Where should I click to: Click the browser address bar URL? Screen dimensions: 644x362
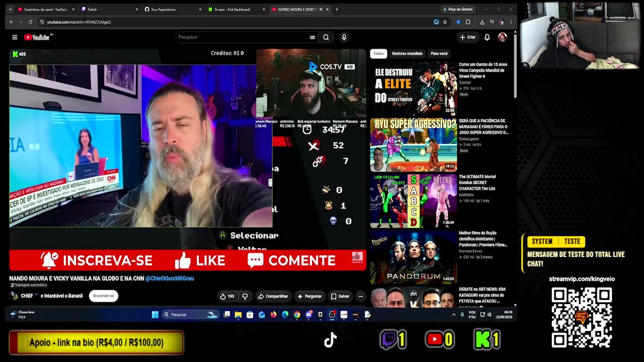tap(78, 22)
